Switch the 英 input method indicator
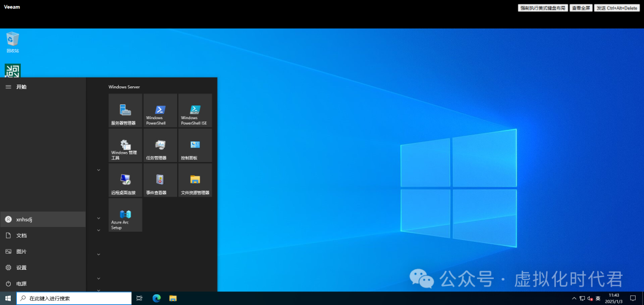The image size is (644, 305). (598, 298)
